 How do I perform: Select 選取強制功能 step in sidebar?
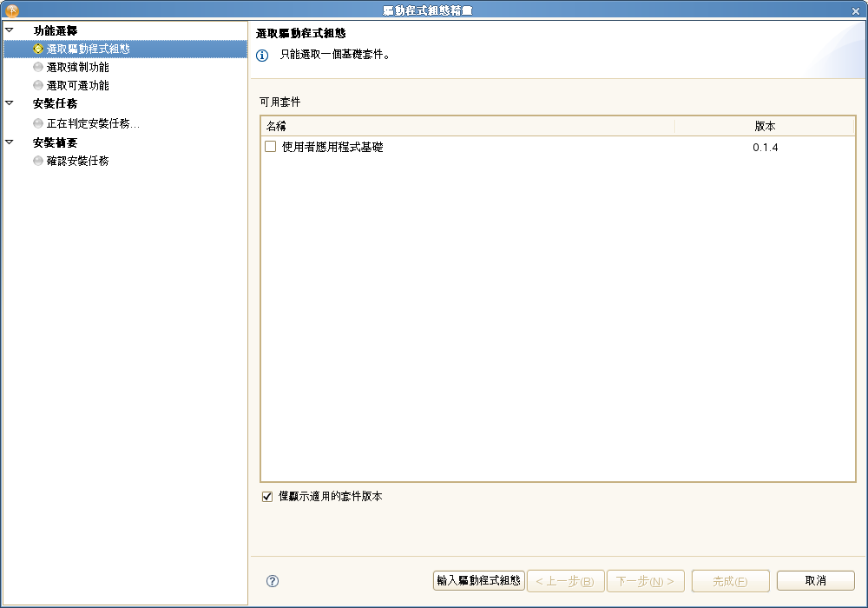pos(77,67)
